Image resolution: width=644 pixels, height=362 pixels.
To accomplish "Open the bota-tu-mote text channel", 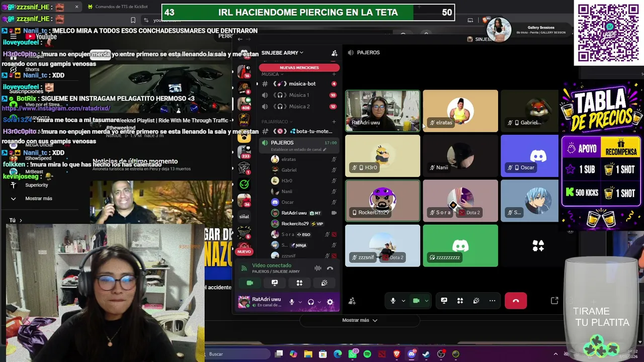I will (x=299, y=131).
